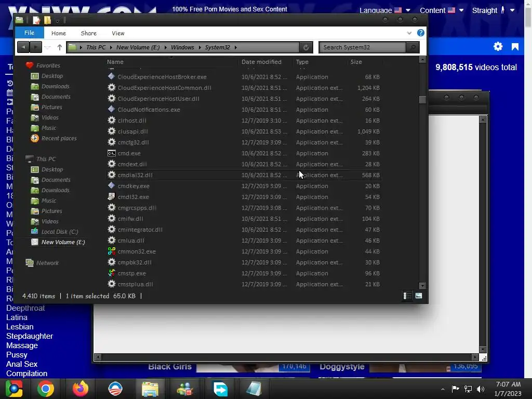Select cmmon32.exe file icon

click(112, 251)
